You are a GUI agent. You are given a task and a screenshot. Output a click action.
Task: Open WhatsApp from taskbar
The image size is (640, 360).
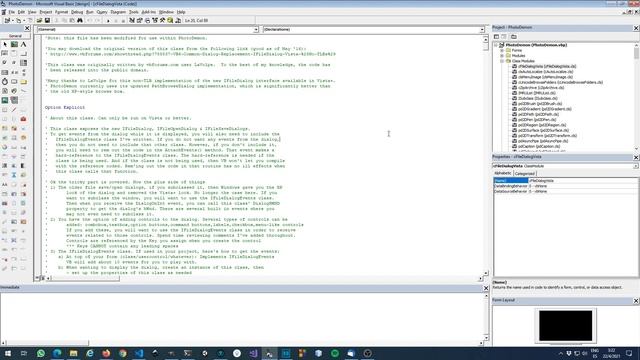point(40,353)
